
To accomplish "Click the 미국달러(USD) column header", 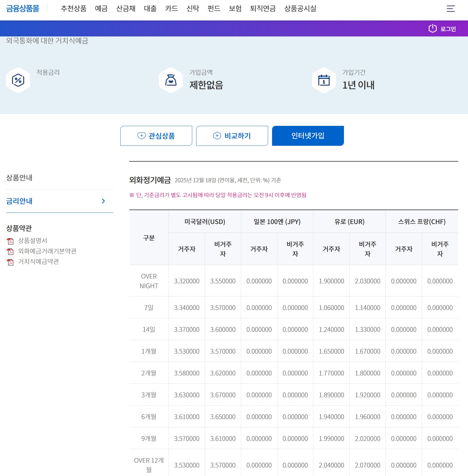I will (x=205, y=222).
